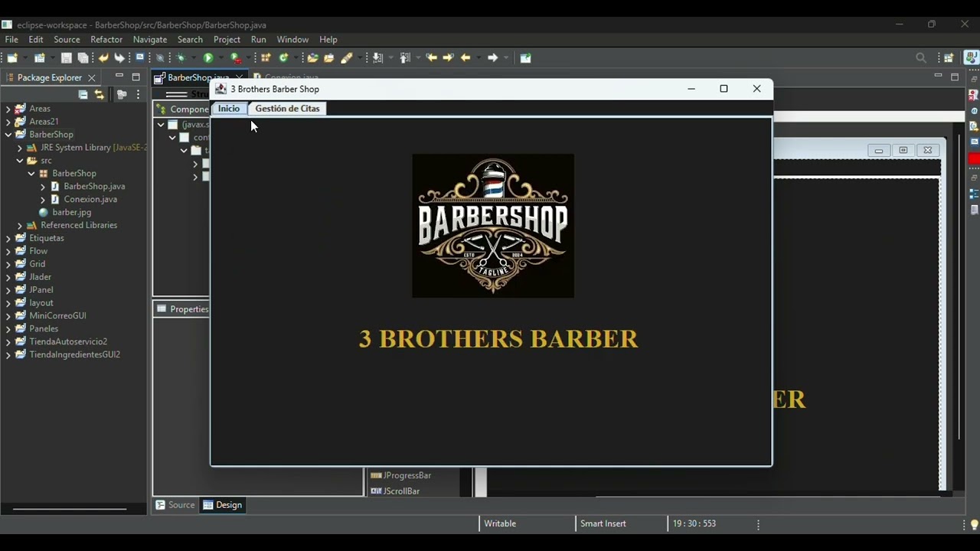Open Run button dropdown arrow
Image resolution: width=980 pixels, height=551 pixels.
coord(220,57)
